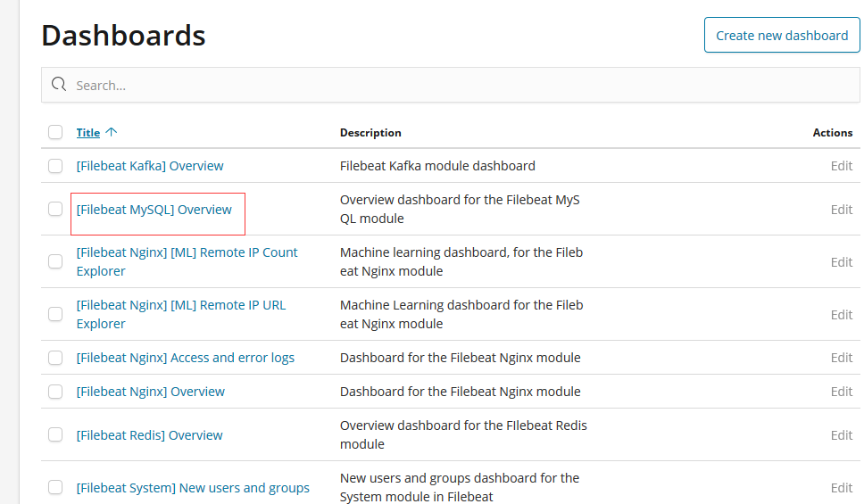Edit the Filebeat Redis Overview dashboard
The height and width of the screenshot is (504, 864).
(x=841, y=435)
